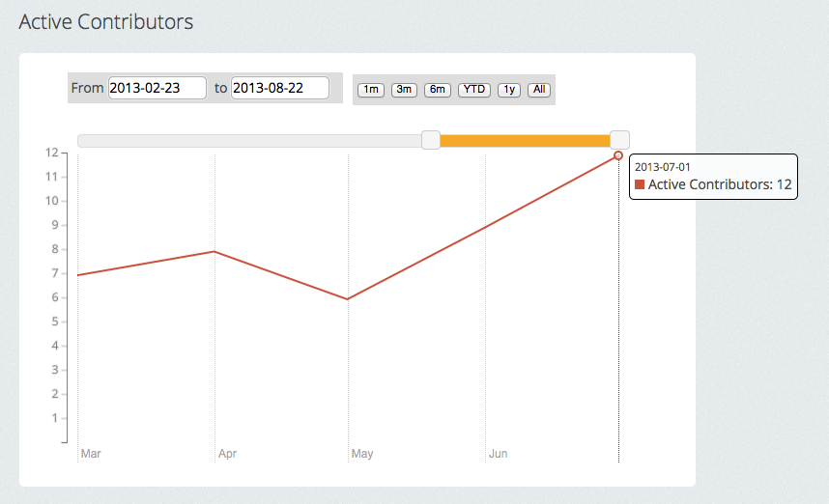Select the 3m range button
This screenshot has height=504, width=829.
[404, 89]
